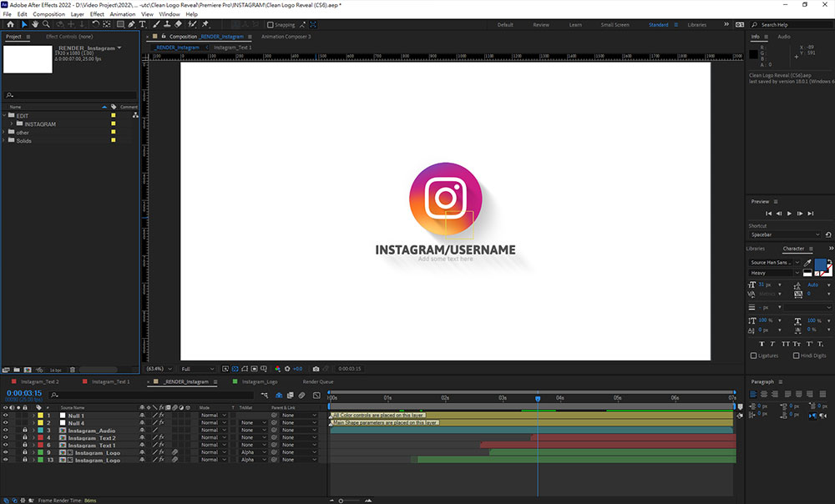Select the Rectangle shape tool
This screenshot has width=835, height=504.
[121, 24]
